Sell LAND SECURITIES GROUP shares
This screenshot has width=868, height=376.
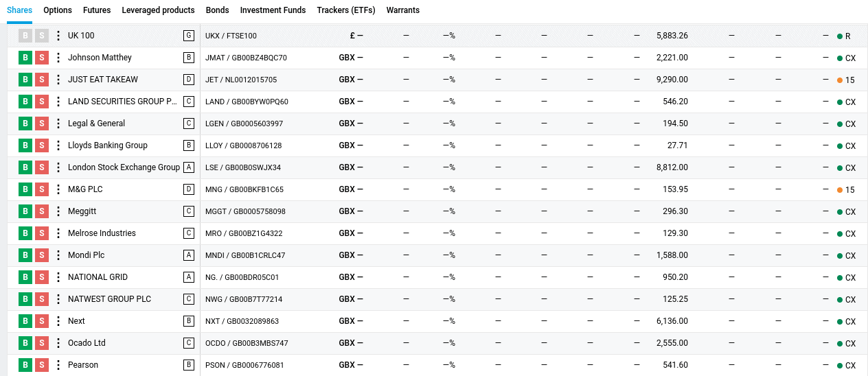pos(42,102)
